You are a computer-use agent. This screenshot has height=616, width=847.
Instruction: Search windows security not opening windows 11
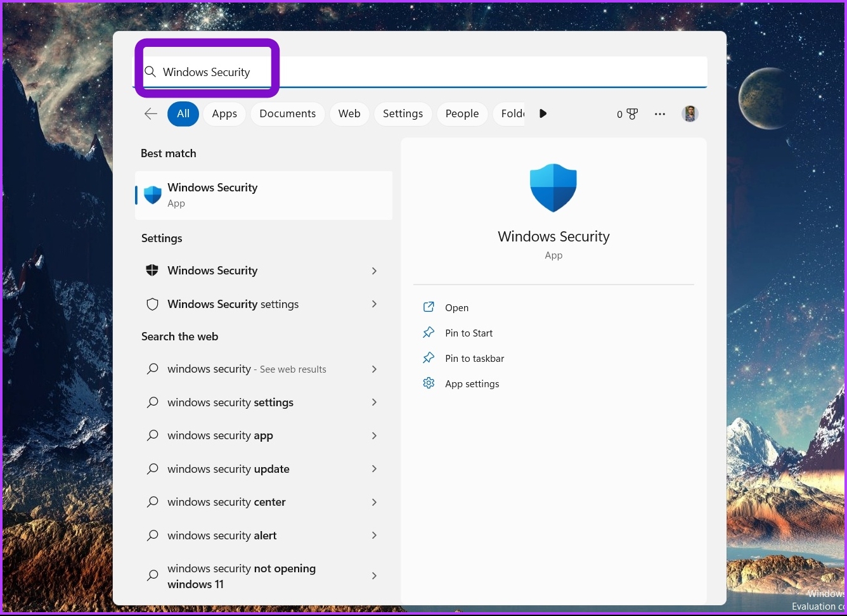coord(264,576)
